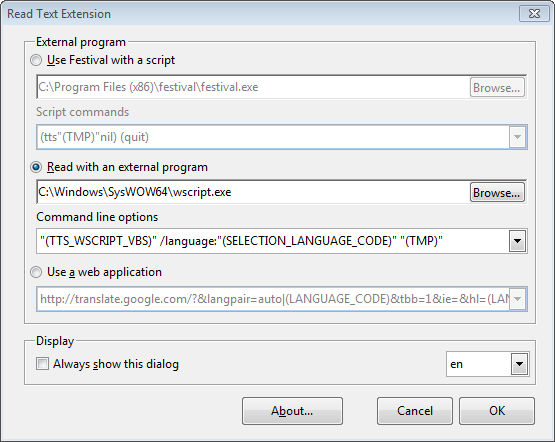Click the en text in language box

point(457,364)
